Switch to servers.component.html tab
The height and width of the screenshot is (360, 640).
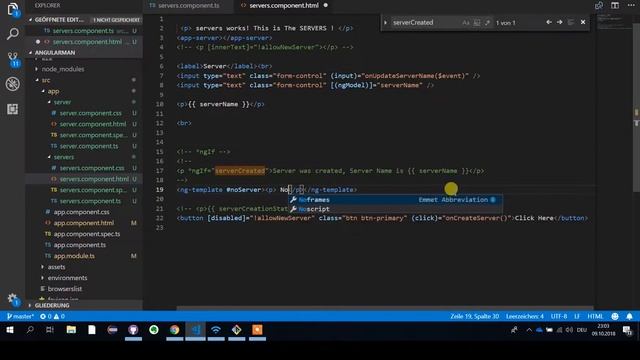[284, 6]
